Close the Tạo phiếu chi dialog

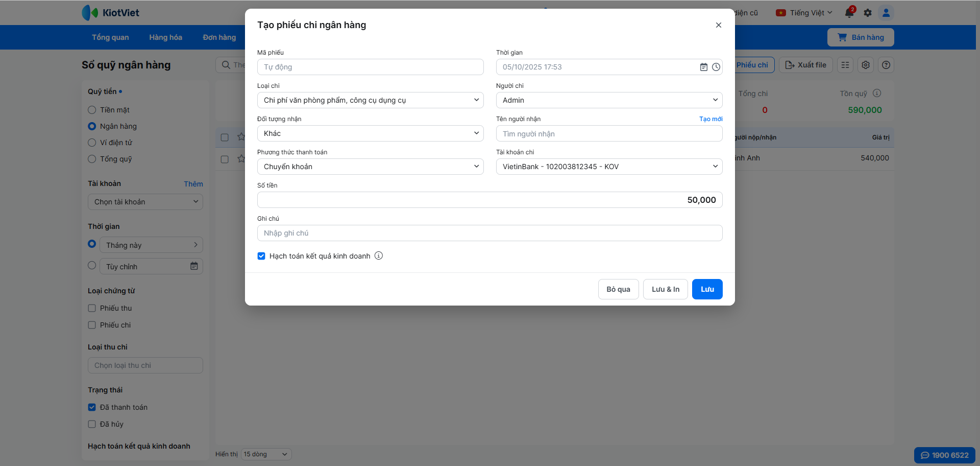pos(718,25)
